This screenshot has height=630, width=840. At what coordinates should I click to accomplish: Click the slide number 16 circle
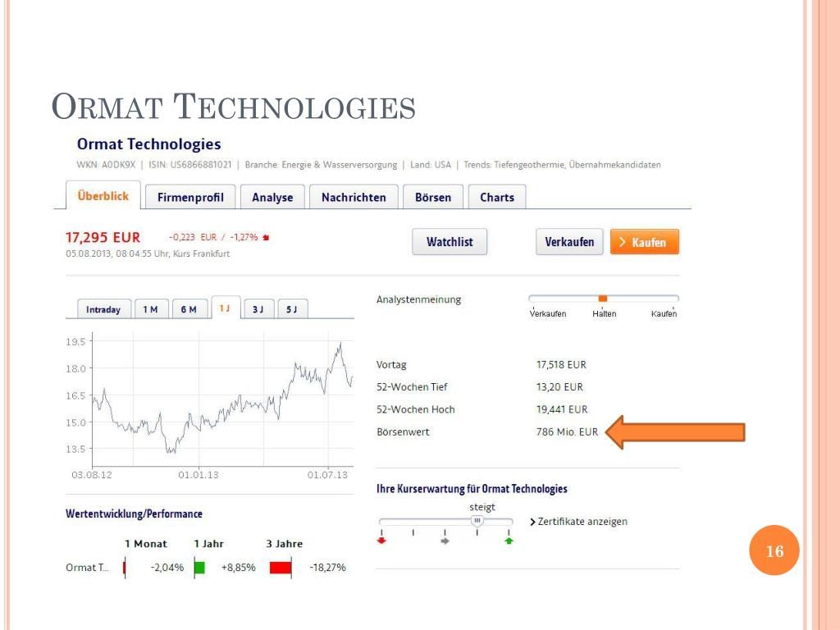774,550
